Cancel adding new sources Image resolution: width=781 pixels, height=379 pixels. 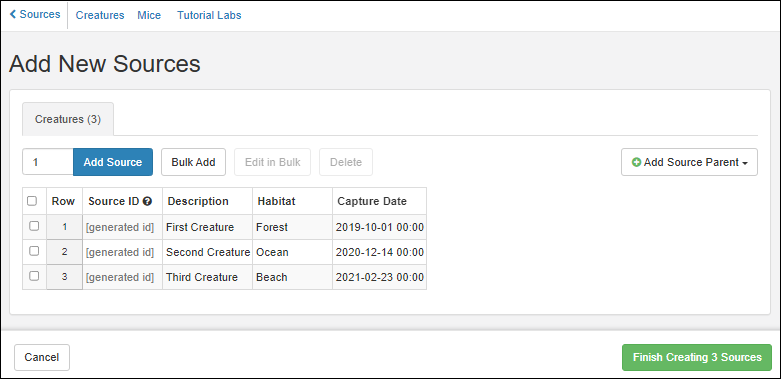click(42, 358)
